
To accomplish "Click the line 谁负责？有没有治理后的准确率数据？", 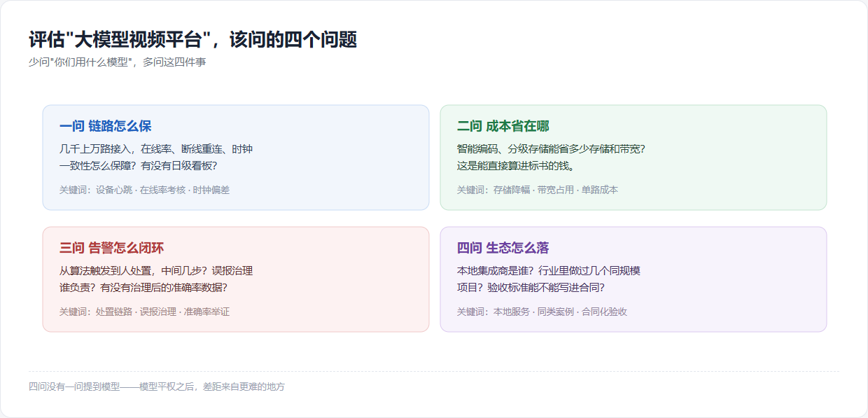I will (143, 288).
